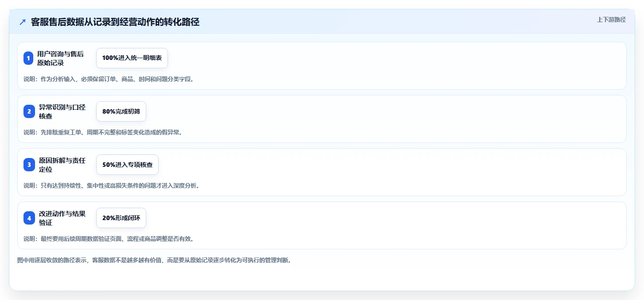Click the arrow icon beside the title
The width and height of the screenshot is (644, 300).
(x=23, y=22)
